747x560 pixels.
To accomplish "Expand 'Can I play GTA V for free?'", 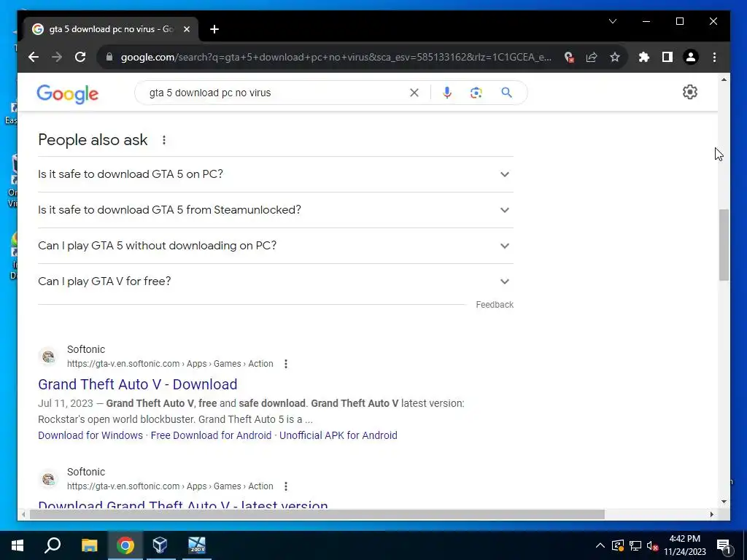I will tap(275, 281).
